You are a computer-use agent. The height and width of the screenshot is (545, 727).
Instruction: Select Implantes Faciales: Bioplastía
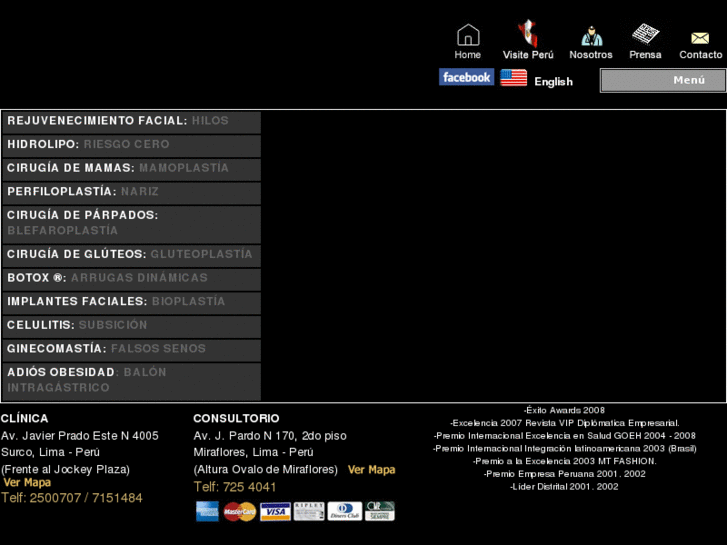[132, 303]
